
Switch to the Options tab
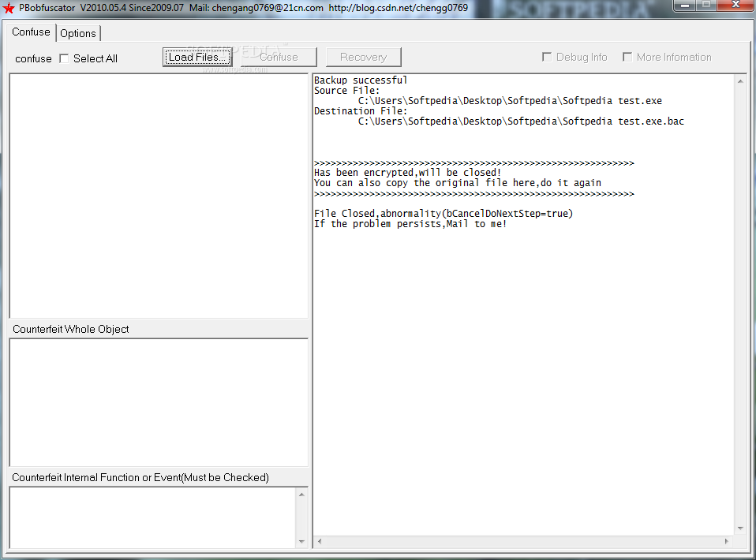coord(78,33)
